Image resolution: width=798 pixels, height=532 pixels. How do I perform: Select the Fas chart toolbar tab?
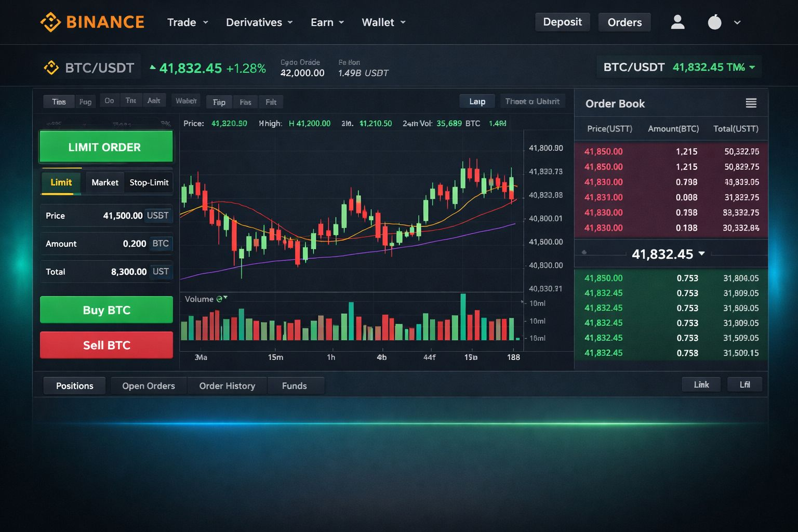tap(245, 102)
